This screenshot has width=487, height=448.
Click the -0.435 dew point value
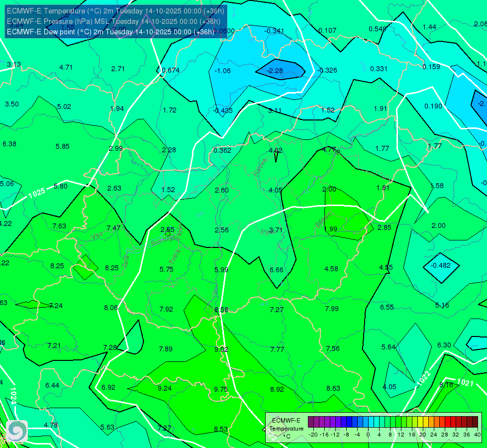click(223, 111)
